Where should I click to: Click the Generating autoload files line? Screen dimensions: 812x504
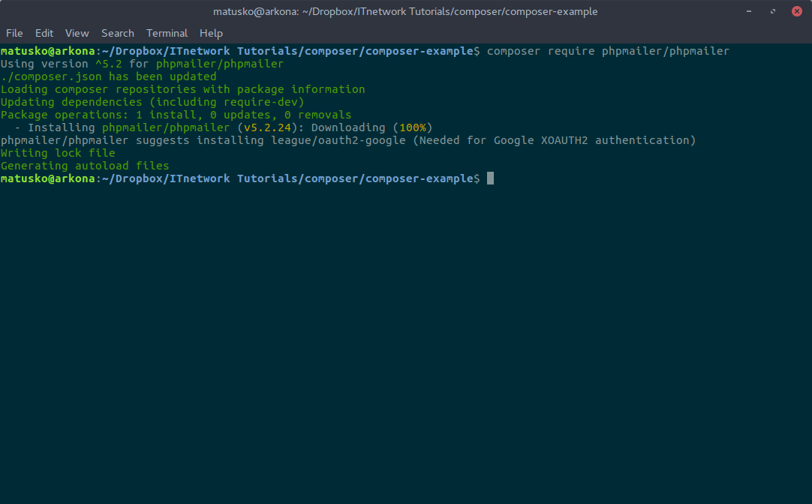pos(83,165)
